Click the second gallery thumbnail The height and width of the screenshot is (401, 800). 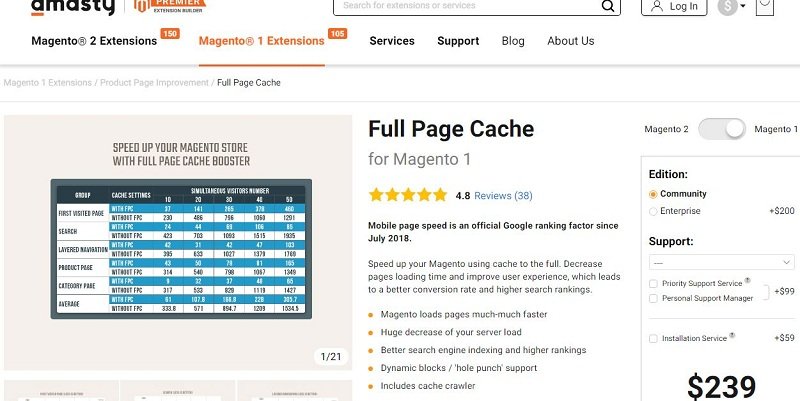tap(178, 390)
